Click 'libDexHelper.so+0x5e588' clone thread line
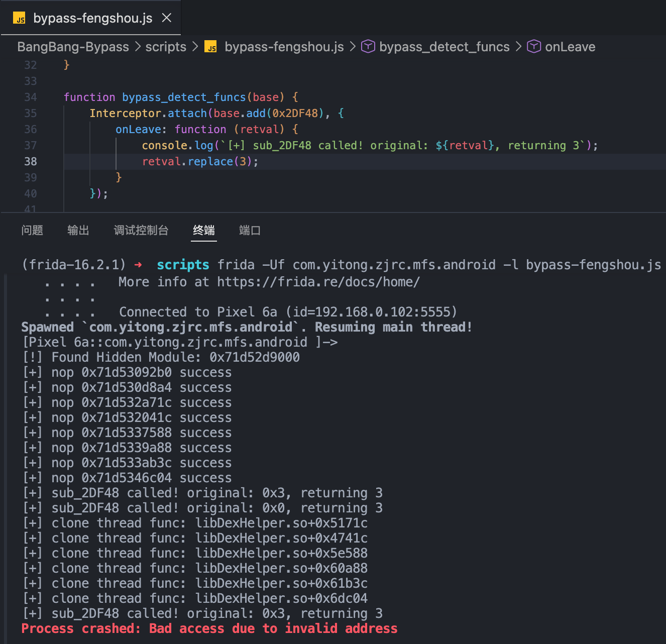 pos(195,553)
